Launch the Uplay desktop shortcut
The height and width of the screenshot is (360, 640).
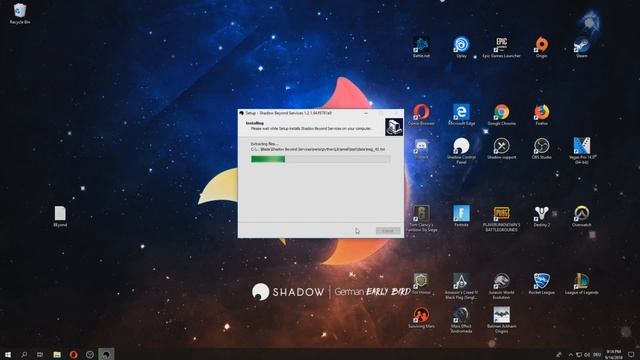tap(461, 47)
